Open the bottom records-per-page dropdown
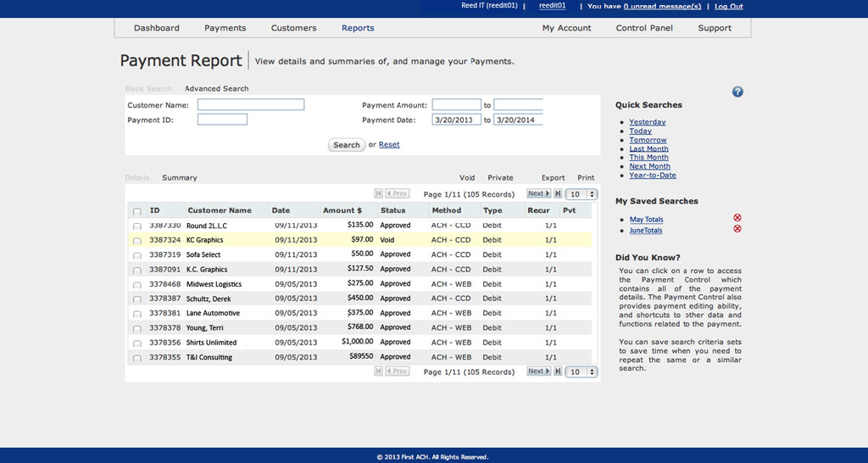Viewport: 868px width, 463px height. (581, 372)
